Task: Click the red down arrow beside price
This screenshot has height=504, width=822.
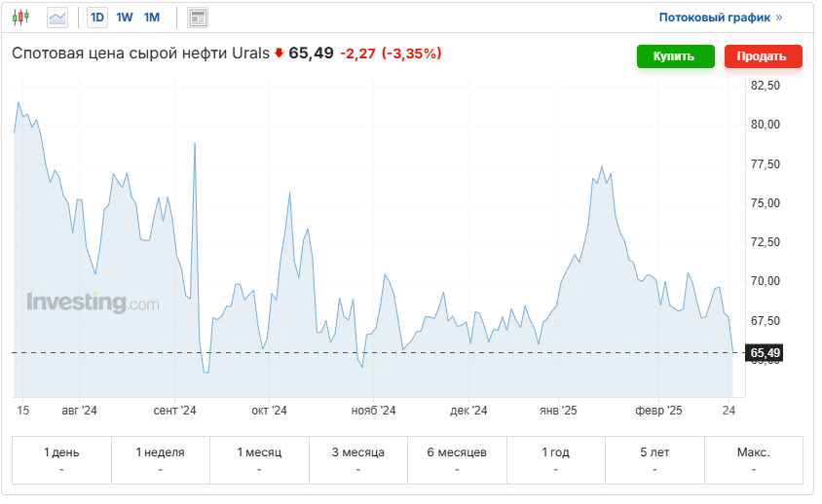Action: pyautogui.click(x=279, y=54)
